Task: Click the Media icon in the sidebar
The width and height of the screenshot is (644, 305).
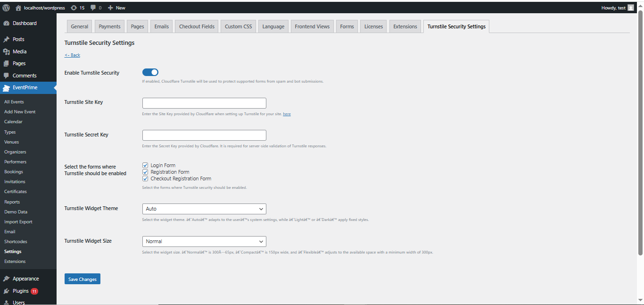Action: pyautogui.click(x=6, y=51)
